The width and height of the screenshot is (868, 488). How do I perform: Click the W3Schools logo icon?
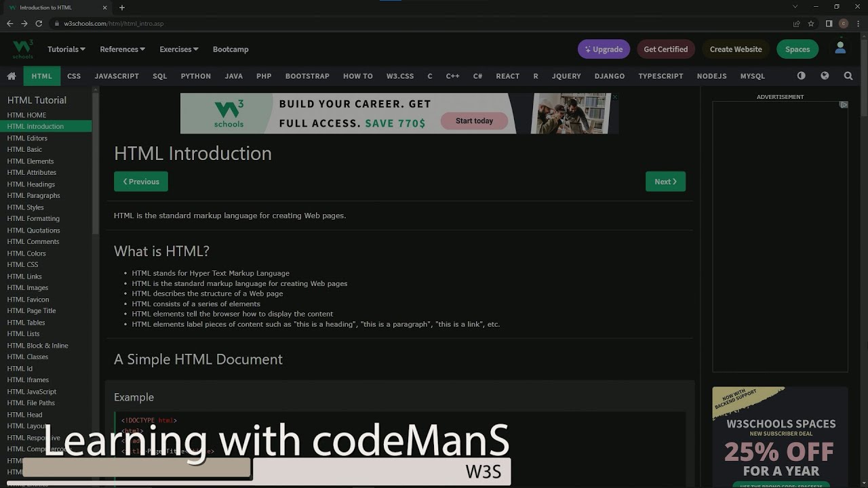click(x=22, y=49)
